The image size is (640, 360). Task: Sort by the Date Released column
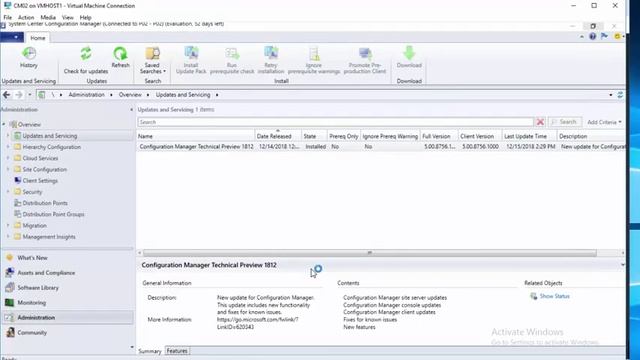tap(278, 136)
